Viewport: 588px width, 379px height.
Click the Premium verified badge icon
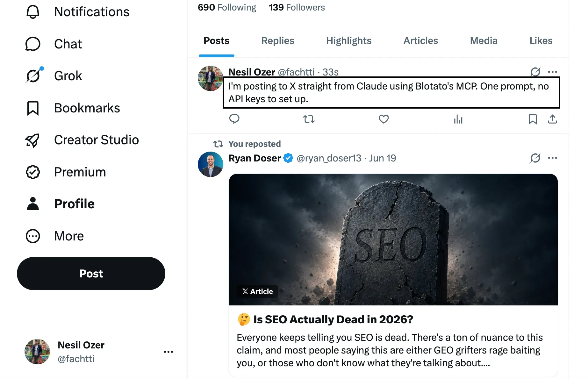33,172
